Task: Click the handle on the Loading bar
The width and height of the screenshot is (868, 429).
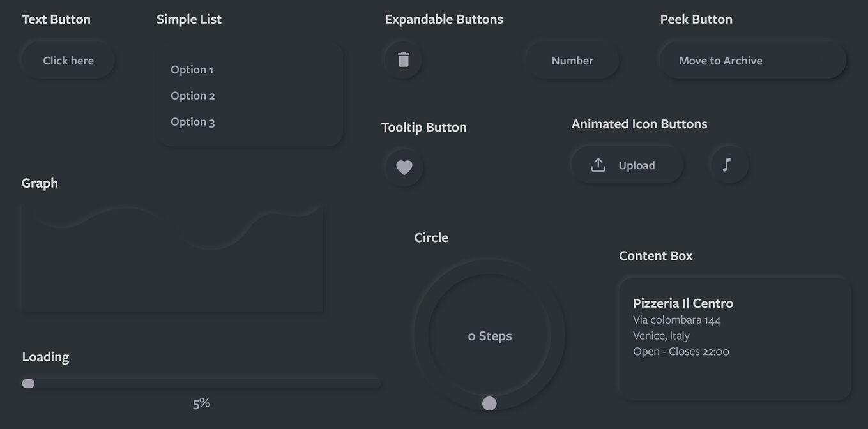Action: (28, 382)
